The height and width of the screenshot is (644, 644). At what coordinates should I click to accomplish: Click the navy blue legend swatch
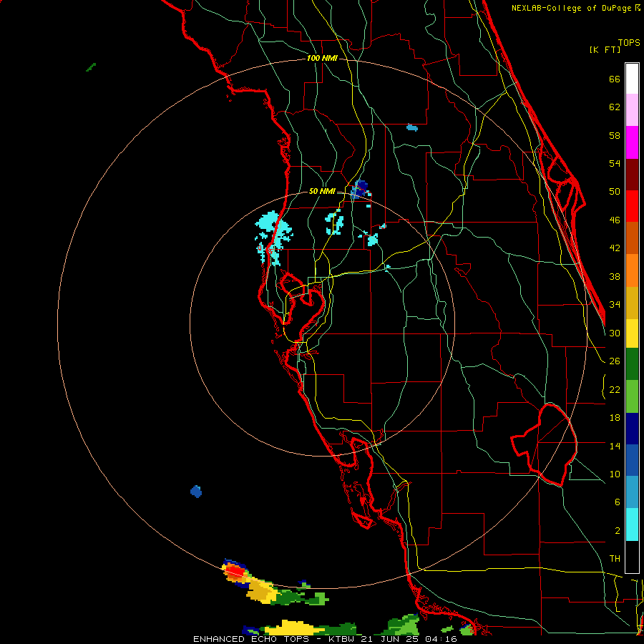(632, 429)
